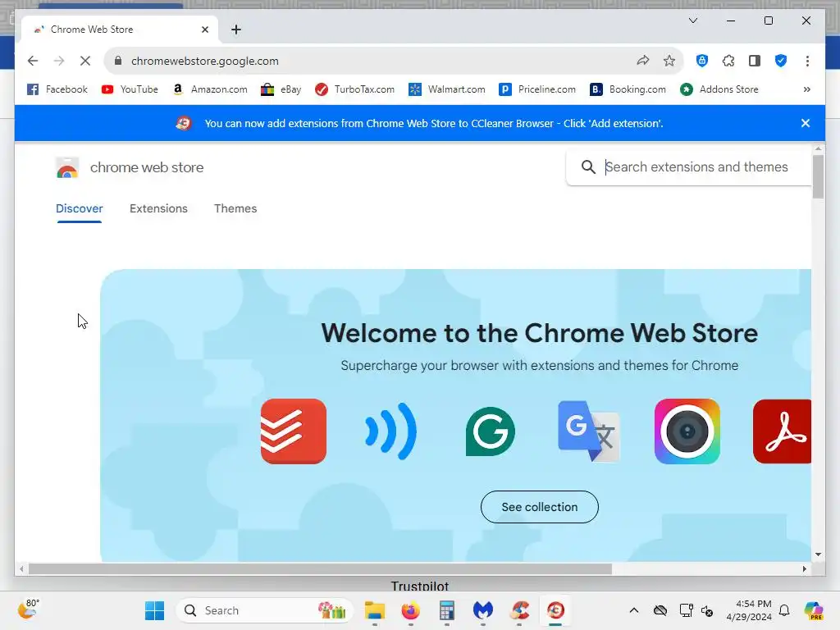
Task: Open the Booking.com bookmark
Action: pos(628,89)
